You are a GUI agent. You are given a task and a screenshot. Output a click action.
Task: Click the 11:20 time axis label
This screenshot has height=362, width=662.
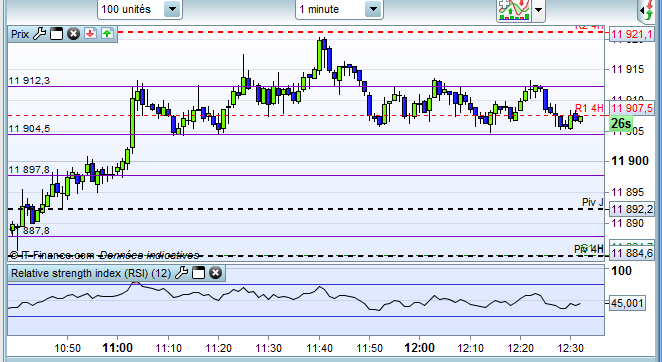(218, 348)
